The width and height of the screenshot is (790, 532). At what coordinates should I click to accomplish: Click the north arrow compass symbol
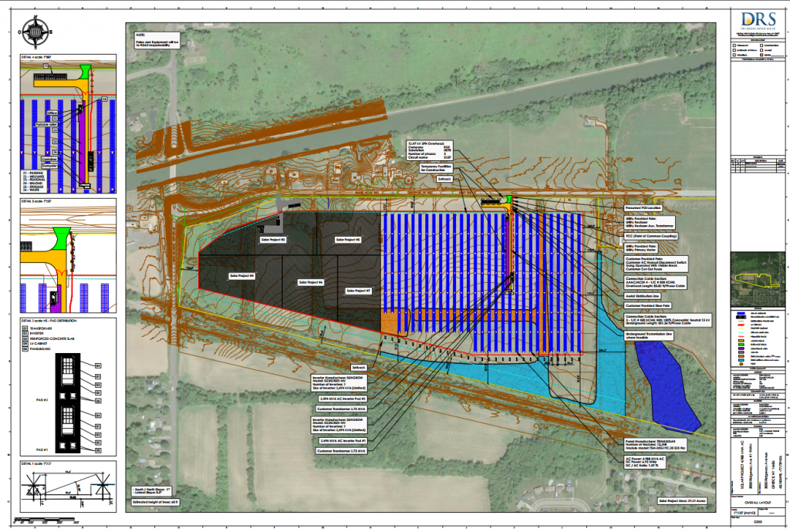pyautogui.click(x=35, y=32)
